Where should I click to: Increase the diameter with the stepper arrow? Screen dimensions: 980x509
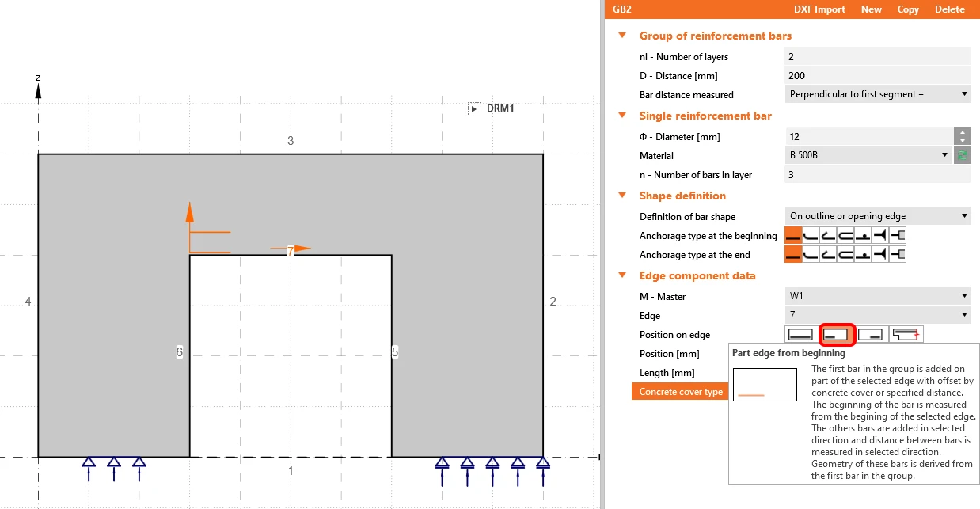point(963,132)
